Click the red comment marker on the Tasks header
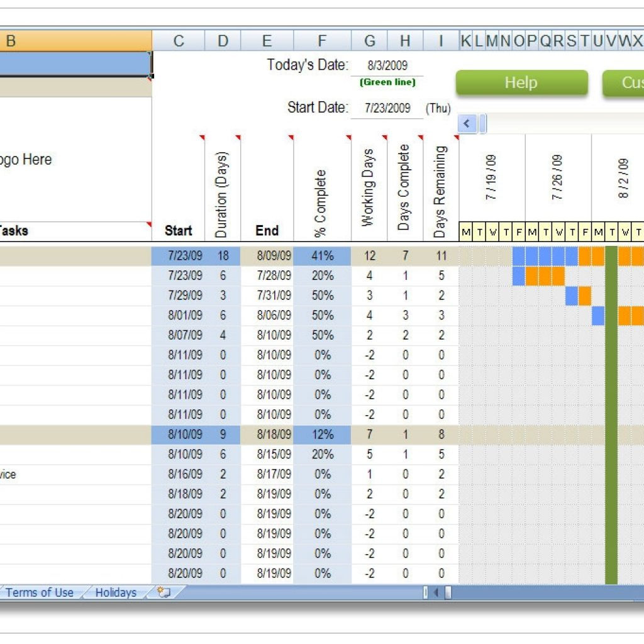The image size is (644, 644). 148,223
